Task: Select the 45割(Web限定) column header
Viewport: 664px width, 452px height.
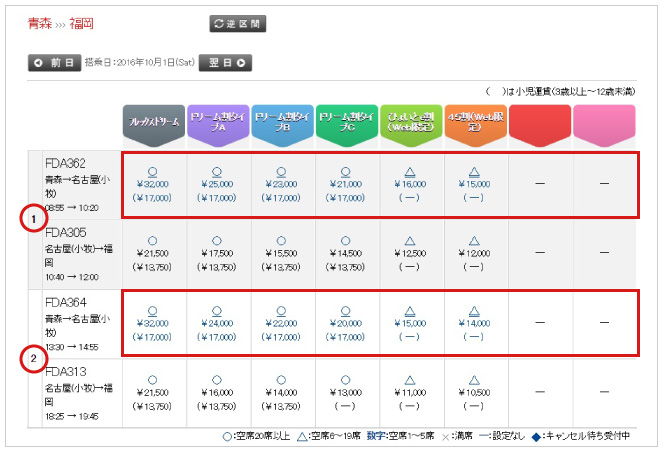Action: click(x=476, y=126)
